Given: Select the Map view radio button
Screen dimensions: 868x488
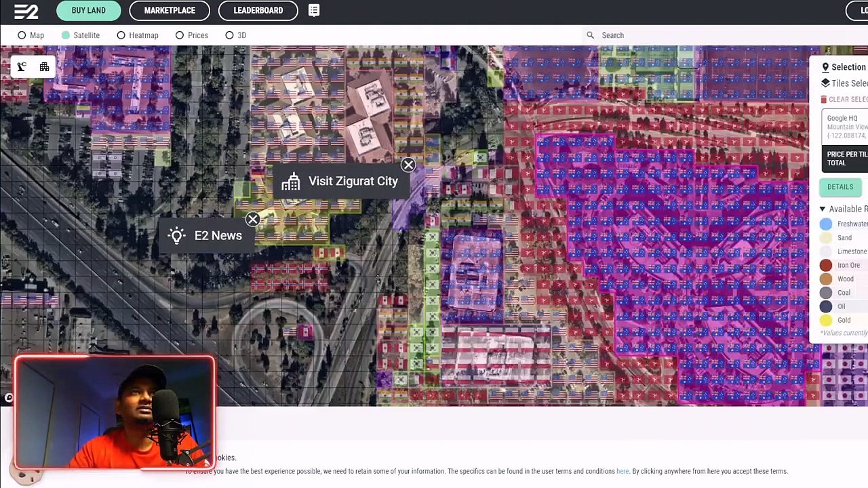Looking at the screenshot, I should click(x=22, y=35).
